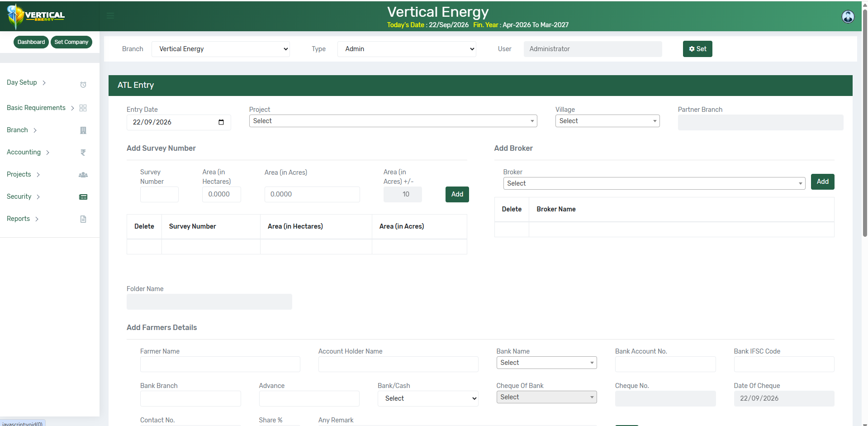The width and height of the screenshot is (868, 426).
Task: Click the Dashboard button
Action: tap(31, 42)
